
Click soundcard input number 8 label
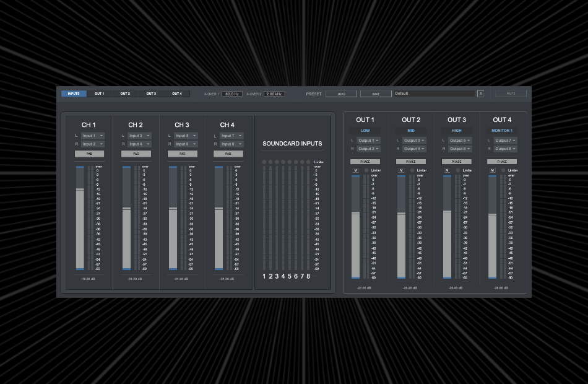tap(308, 276)
